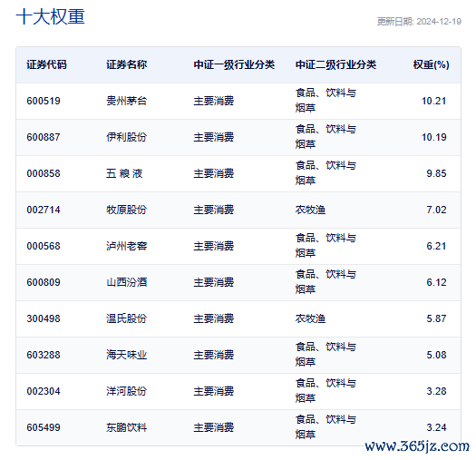Select stock code 002714
Image resolution: width=476 pixels, height=460 pixels.
click(x=44, y=210)
